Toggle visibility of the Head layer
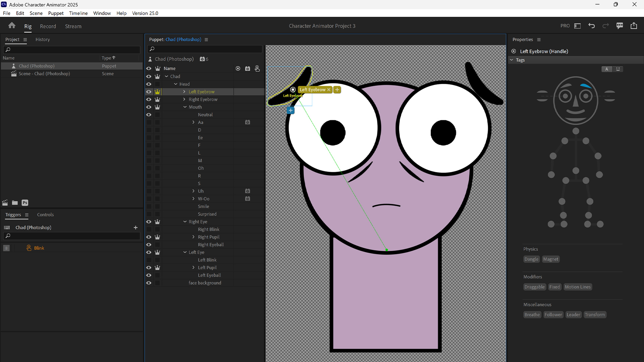The width and height of the screenshot is (644, 362). coord(149,84)
